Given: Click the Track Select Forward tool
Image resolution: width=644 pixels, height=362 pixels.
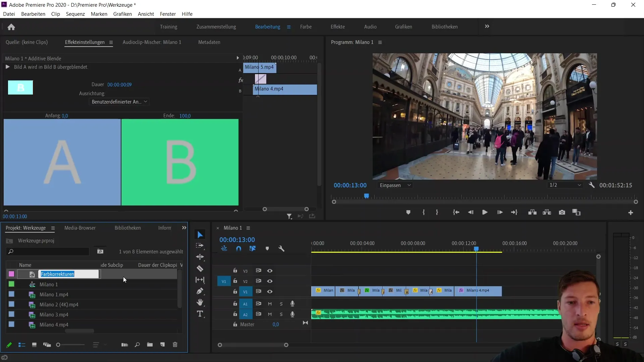Looking at the screenshot, I should coord(200,246).
